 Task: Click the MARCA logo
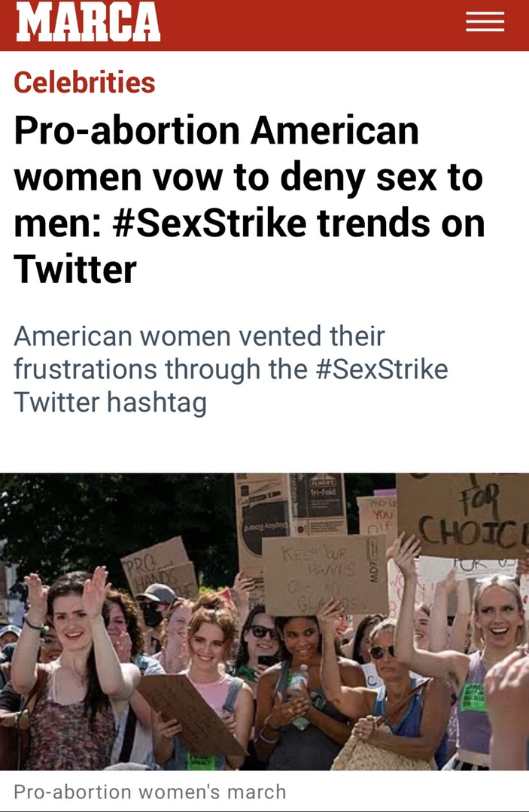click(88, 23)
